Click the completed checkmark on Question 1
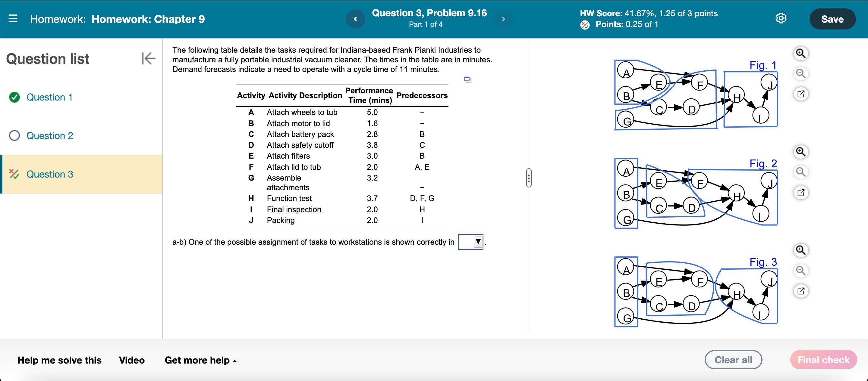The height and width of the screenshot is (381, 868). point(14,97)
